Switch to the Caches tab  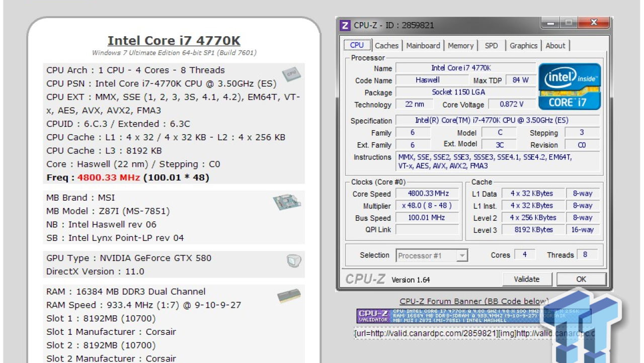point(386,45)
